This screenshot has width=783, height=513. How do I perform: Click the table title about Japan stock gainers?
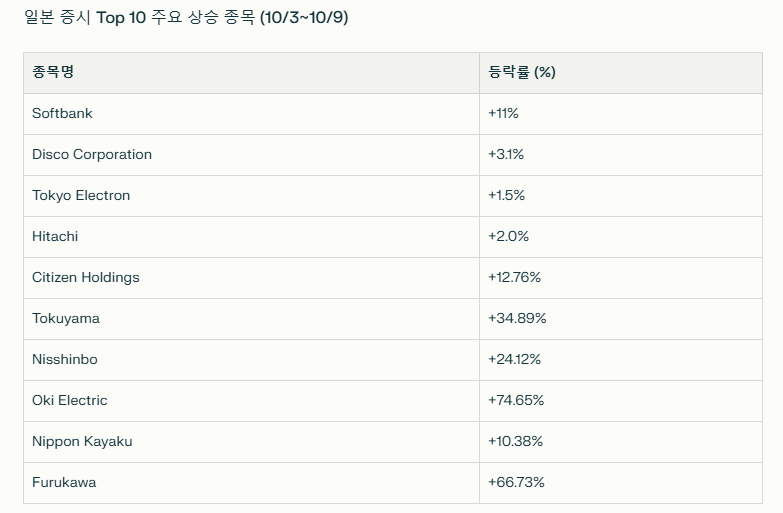tap(186, 18)
